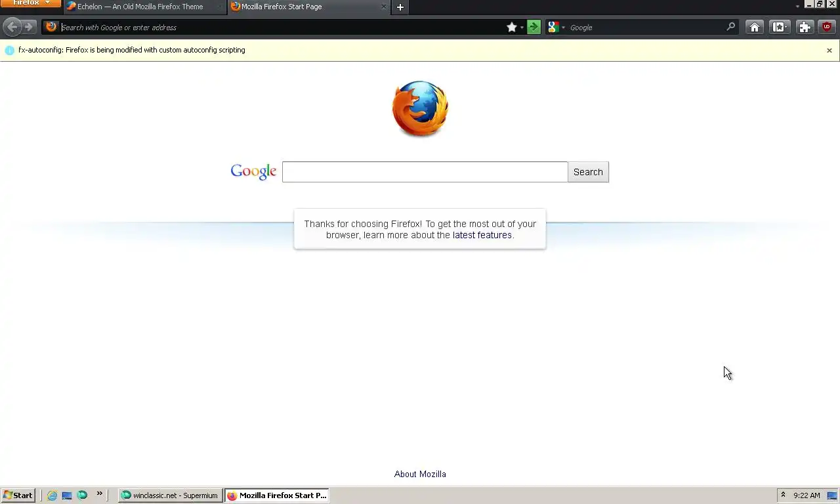Select the Mozilla Firefox Start Page tab
Viewport: 840px width, 504px height.
point(309,7)
